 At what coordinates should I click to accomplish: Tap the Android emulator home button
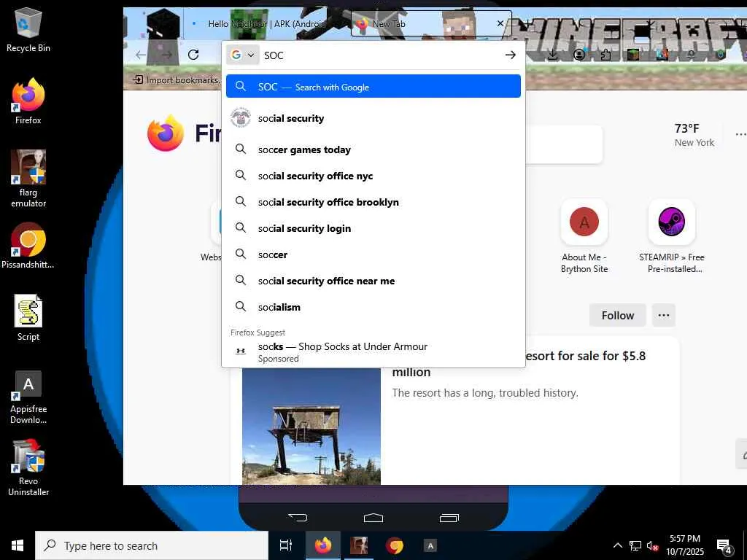pyautogui.click(x=373, y=518)
